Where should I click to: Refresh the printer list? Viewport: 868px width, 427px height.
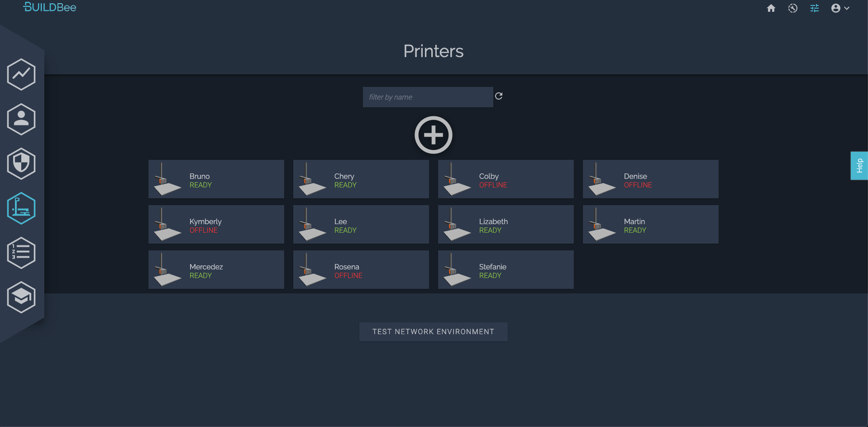click(x=499, y=96)
